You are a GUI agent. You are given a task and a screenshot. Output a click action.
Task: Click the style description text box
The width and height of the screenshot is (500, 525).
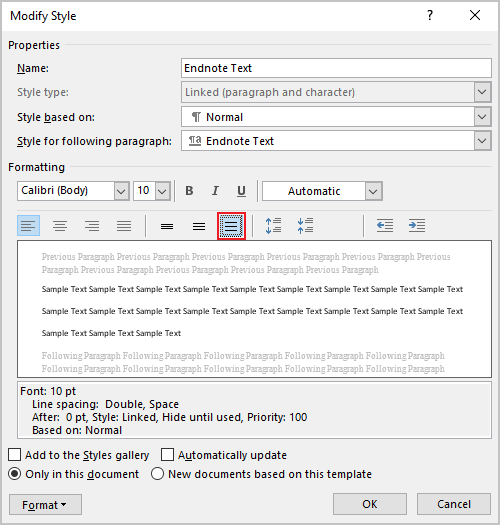(255, 410)
